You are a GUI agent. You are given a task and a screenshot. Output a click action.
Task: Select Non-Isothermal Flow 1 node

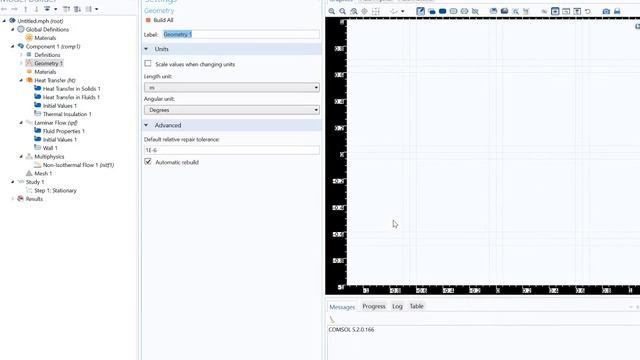[x=78, y=165]
